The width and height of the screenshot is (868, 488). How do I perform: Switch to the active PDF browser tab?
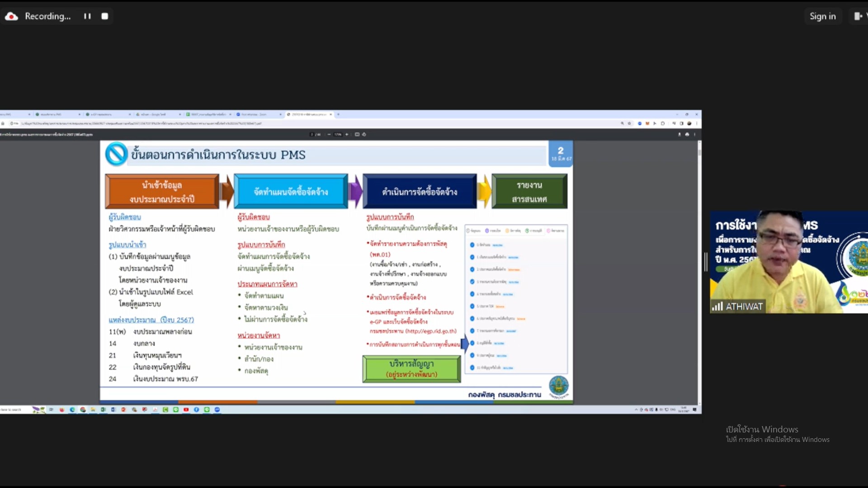(309, 114)
